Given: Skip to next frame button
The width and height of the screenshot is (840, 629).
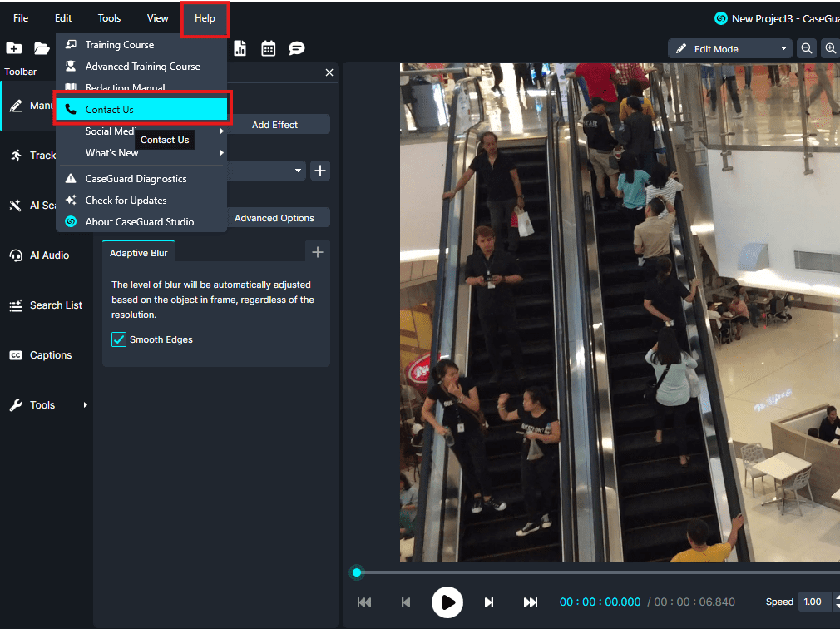Looking at the screenshot, I should [489, 602].
